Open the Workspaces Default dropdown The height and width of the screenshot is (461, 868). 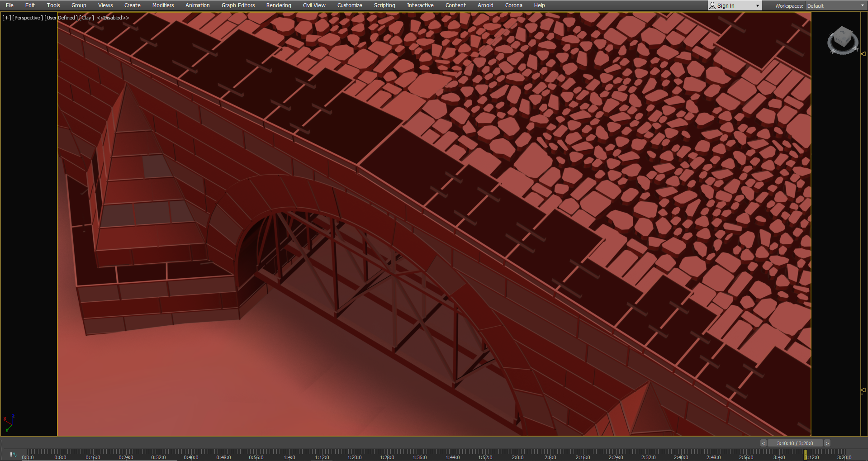click(835, 6)
